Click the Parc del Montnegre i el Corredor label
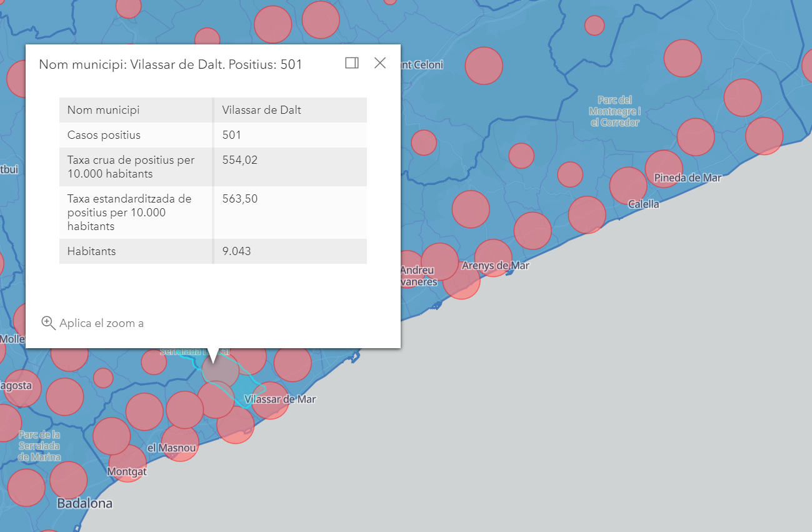Viewport: 812px width, 532px height. tap(615, 111)
